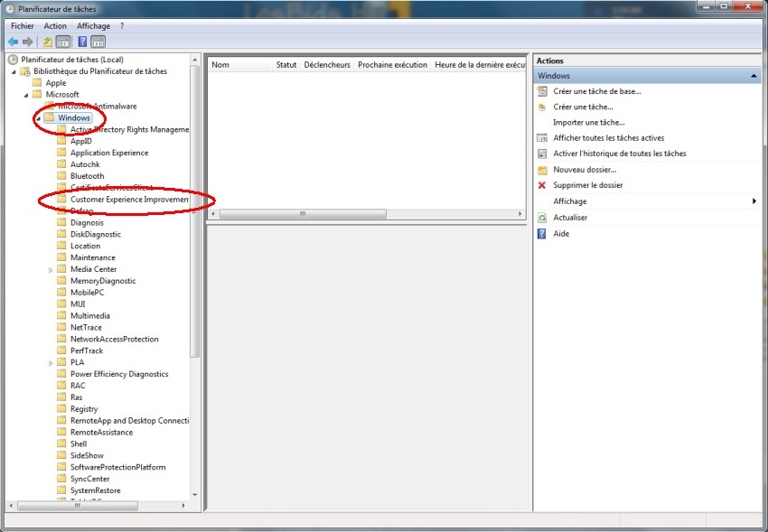Click Importer une tâche action

point(588,122)
